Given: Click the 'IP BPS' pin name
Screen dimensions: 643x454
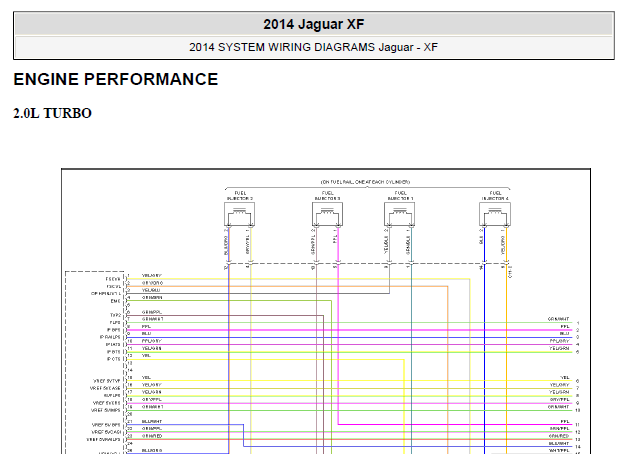Looking at the screenshot, I should 114,330.
